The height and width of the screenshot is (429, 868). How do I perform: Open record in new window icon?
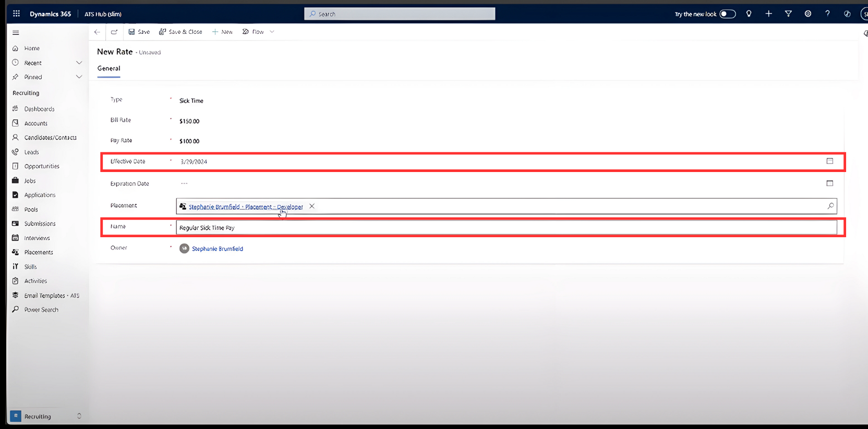pos(114,32)
